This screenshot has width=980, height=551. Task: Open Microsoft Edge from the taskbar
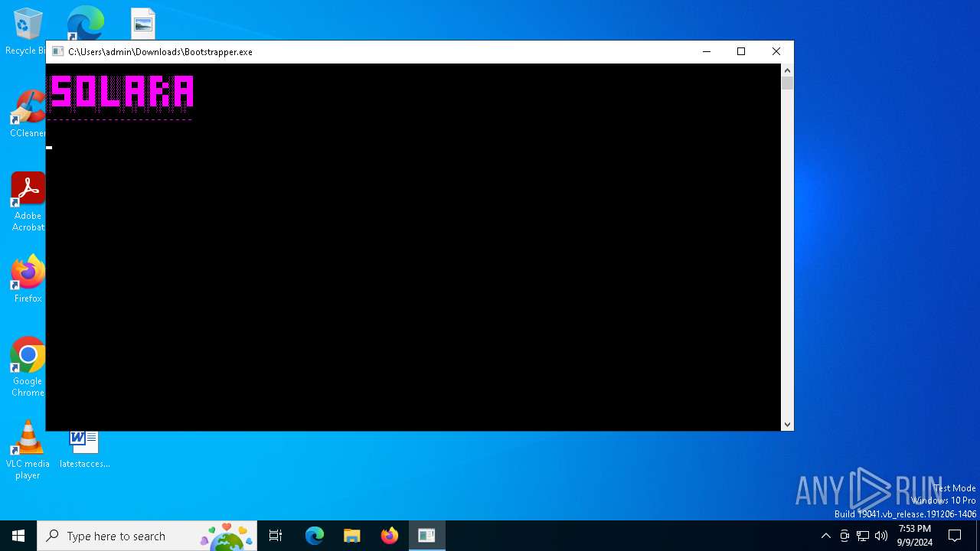coord(315,536)
